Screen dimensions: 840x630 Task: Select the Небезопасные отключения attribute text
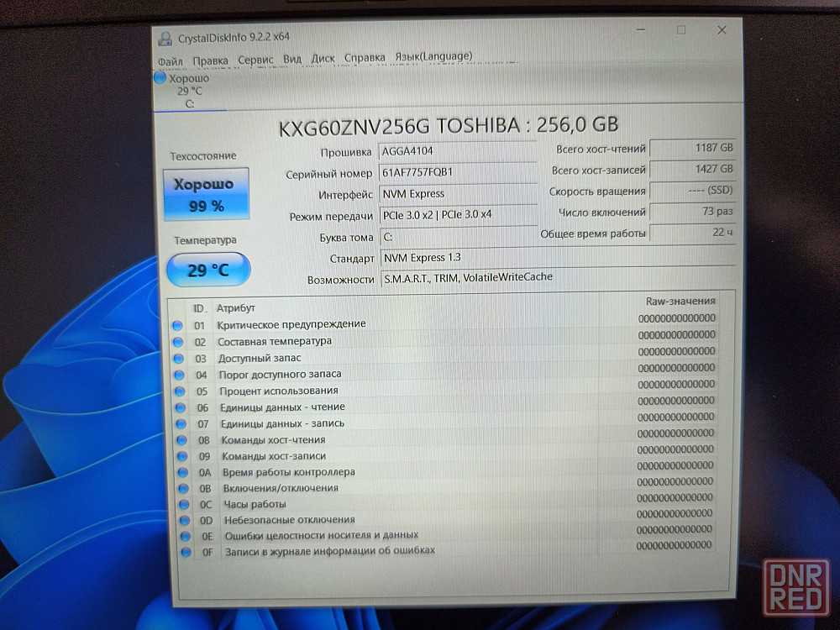(290, 520)
